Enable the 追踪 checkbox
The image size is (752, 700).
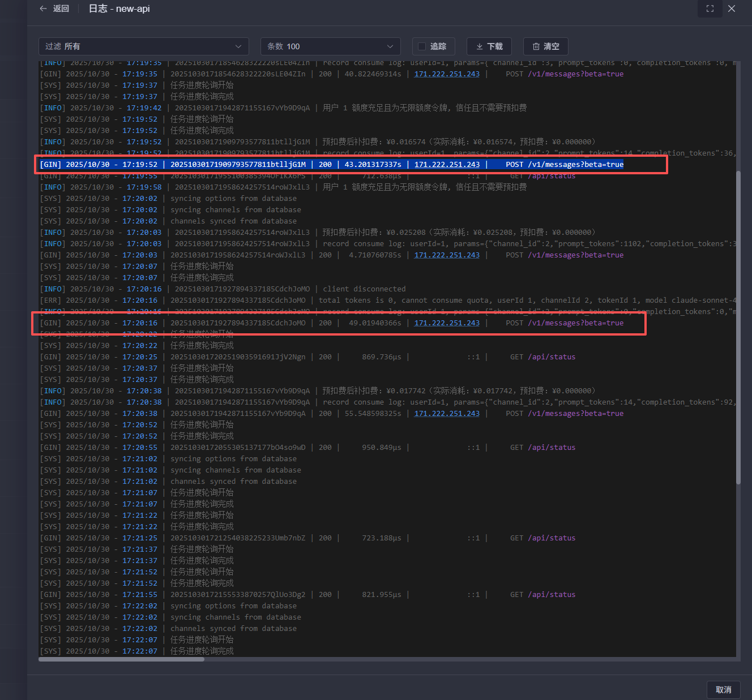422,46
